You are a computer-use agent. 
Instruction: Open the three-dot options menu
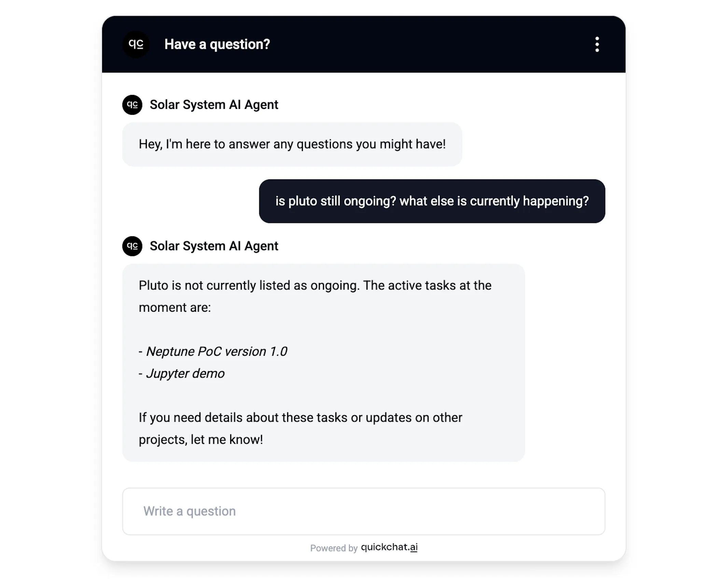(x=597, y=44)
